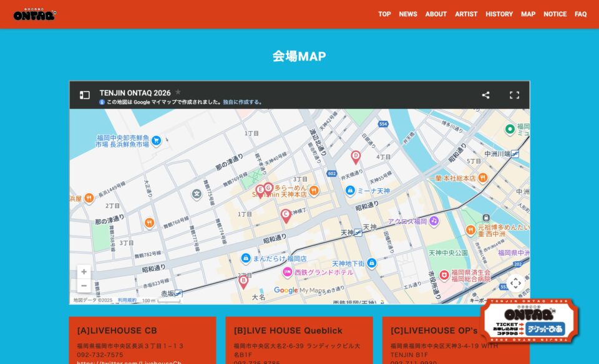Click the pan control at bottom right
Image resolution: width=599 pixels, height=364 pixels.
coord(515,282)
